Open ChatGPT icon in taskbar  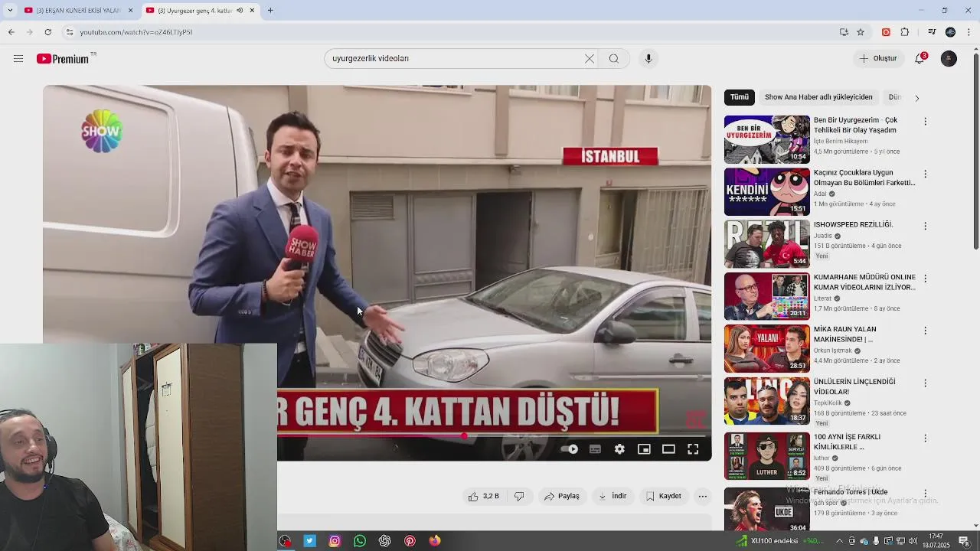pos(385,541)
